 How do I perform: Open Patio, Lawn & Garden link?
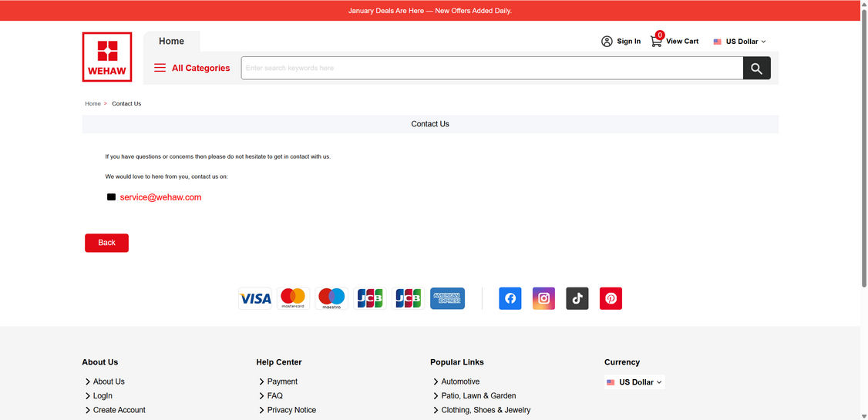coord(478,396)
